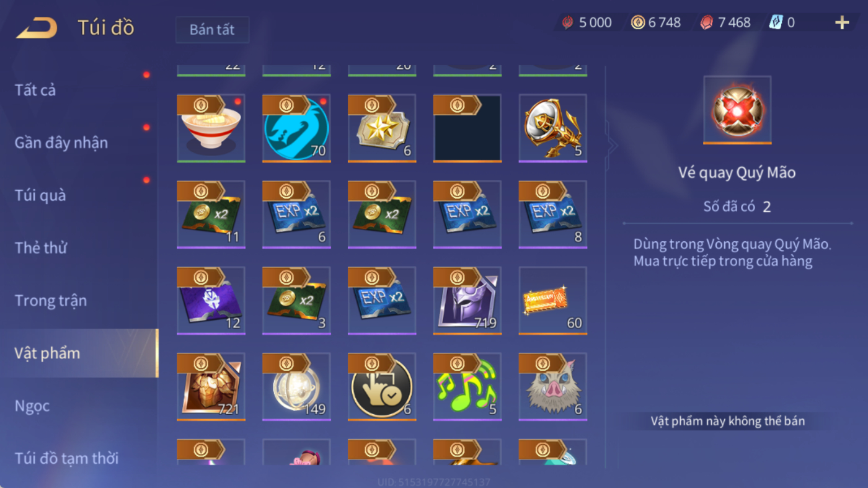The height and width of the screenshot is (488, 868).
Task: Select the hand tap checkmark item
Action: [x=382, y=387]
